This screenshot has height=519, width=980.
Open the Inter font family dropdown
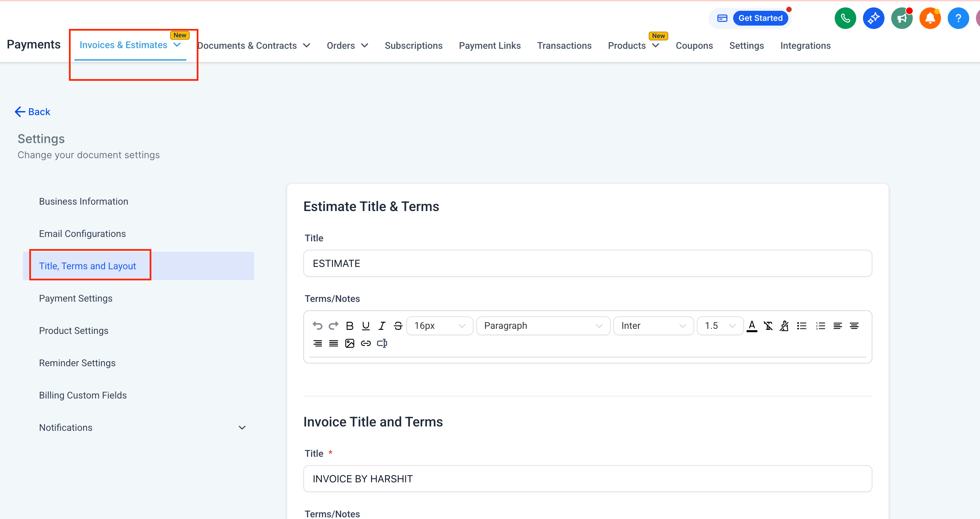point(653,325)
